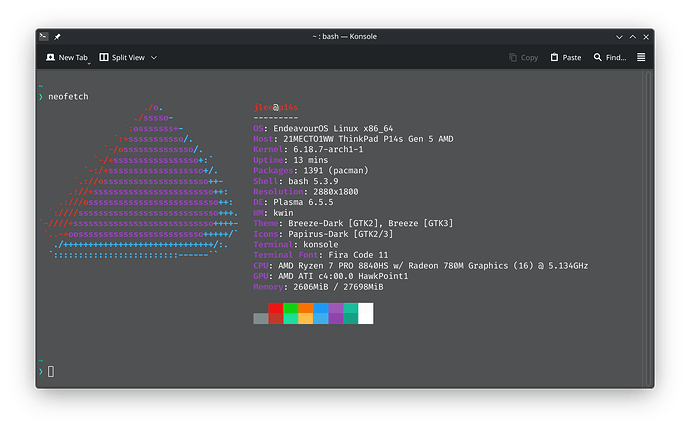Image resolution: width=690 pixels, height=430 pixels.
Task: Click the Copy icon in toolbar
Action: pos(514,58)
